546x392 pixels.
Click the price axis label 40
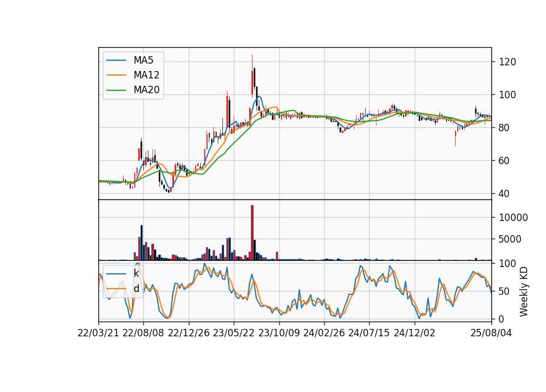tap(504, 194)
